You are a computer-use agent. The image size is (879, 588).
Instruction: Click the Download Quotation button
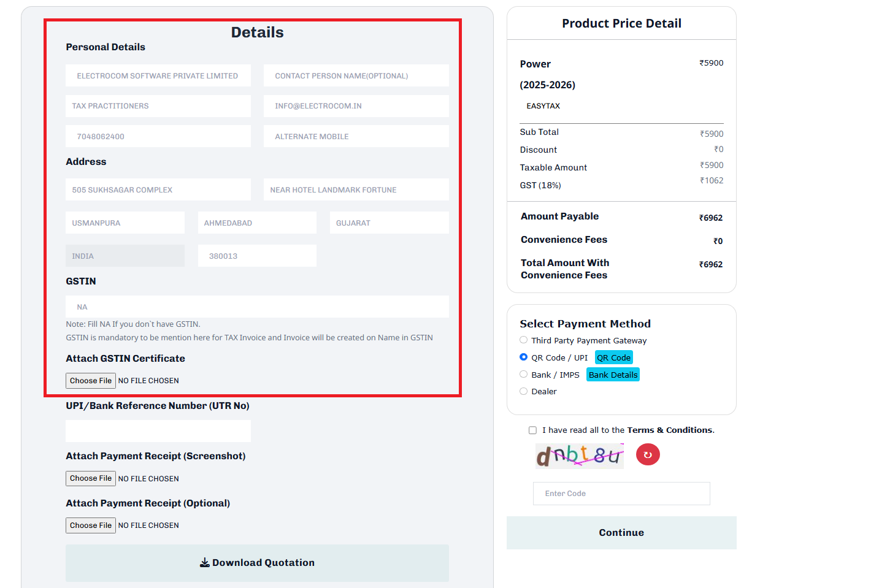(x=257, y=563)
